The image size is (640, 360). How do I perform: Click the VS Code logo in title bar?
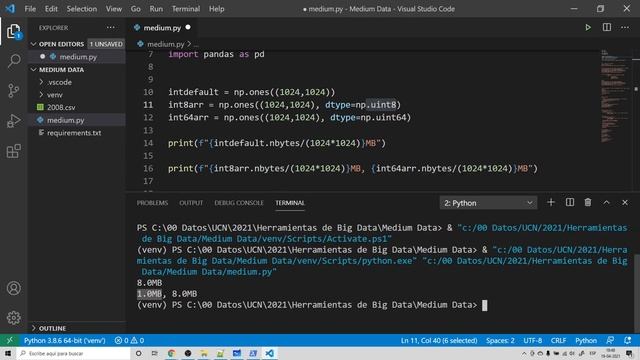[x=10, y=9]
